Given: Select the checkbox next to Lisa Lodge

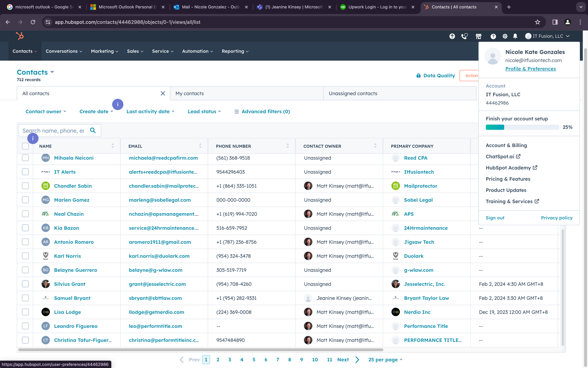Looking at the screenshot, I should pyautogui.click(x=25, y=312).
